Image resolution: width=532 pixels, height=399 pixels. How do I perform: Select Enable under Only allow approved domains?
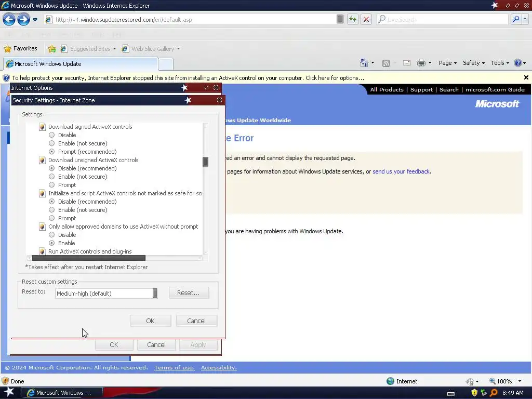pyautogui.click(x=51, y=243)
